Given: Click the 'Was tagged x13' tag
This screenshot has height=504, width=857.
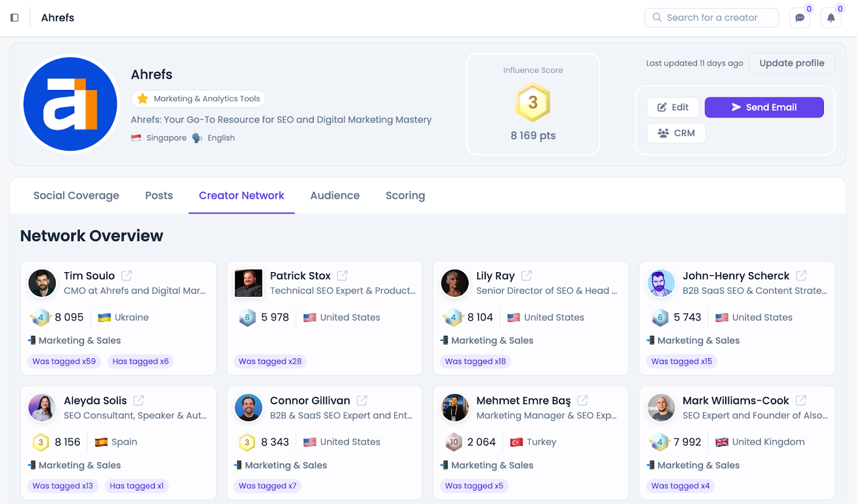Looking at the screenshot, I should point(63,486).
